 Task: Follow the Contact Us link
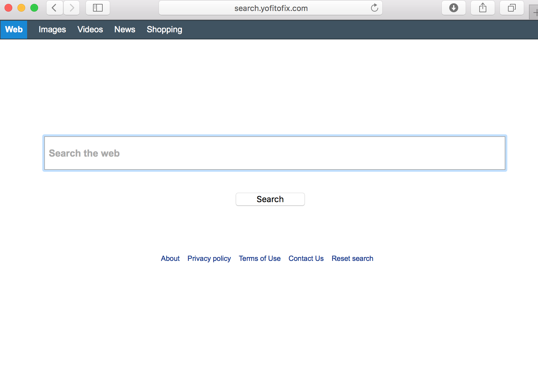tap(306, 259)
